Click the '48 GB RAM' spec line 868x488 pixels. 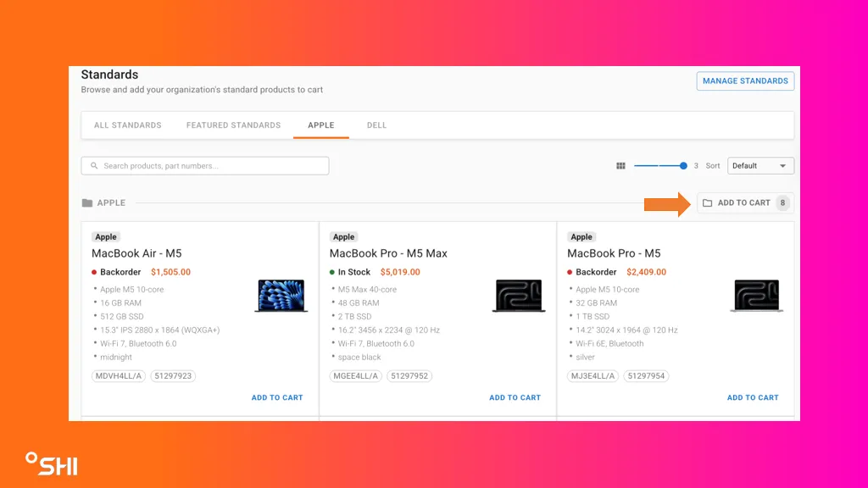pos(359,303)
